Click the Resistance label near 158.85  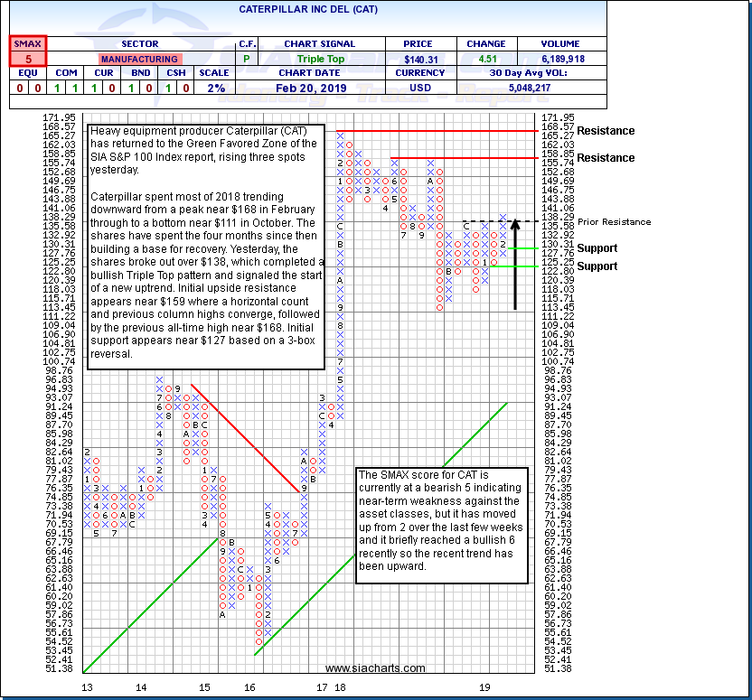coord(606,158)
